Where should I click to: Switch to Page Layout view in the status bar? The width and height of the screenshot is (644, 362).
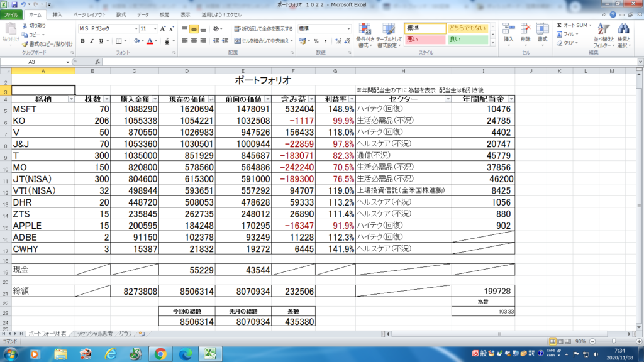point(560,341)
